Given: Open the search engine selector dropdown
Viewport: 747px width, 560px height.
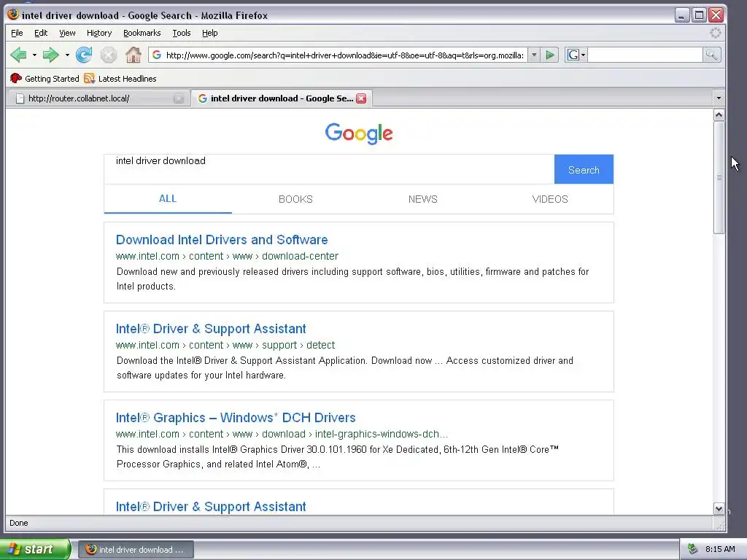Looking at the screenshot, I should [x=576, y=55].
